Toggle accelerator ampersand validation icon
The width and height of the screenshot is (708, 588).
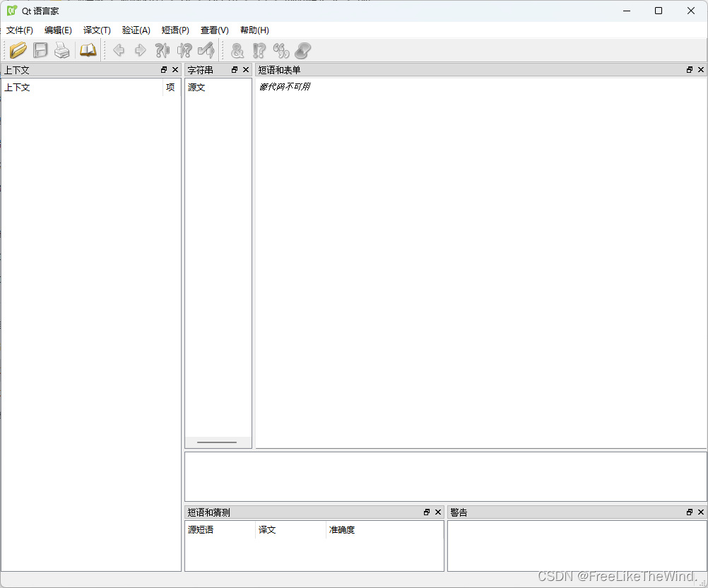coord(237,50)
